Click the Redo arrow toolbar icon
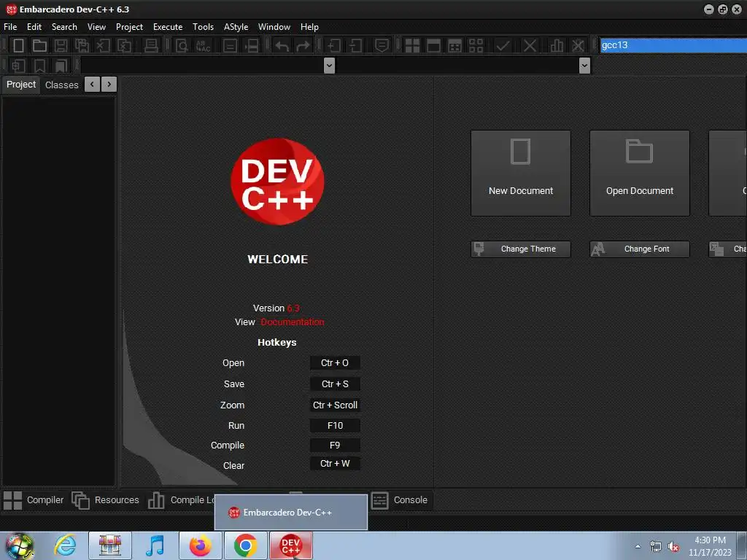 [x=303, y=46]
